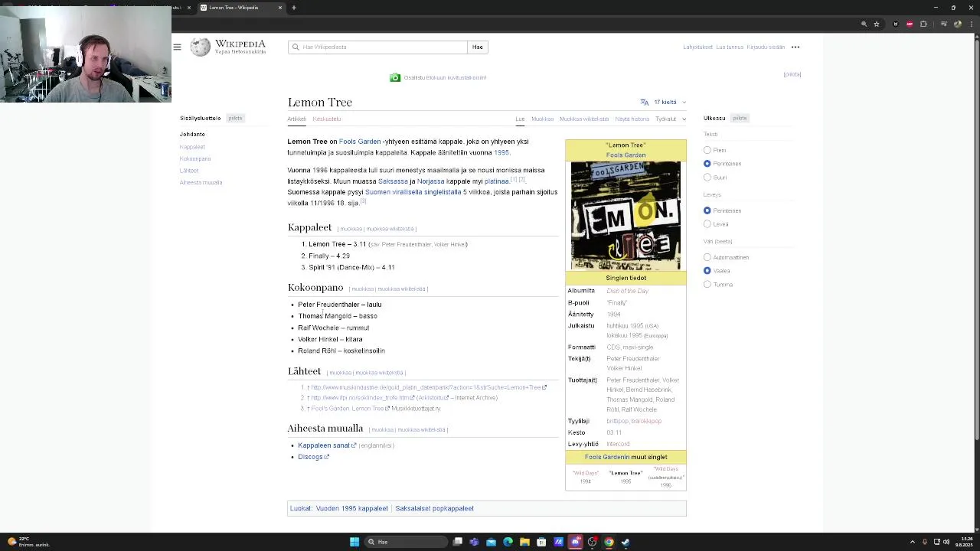Click the Kirjaudu sisään login link

point(766,47)
